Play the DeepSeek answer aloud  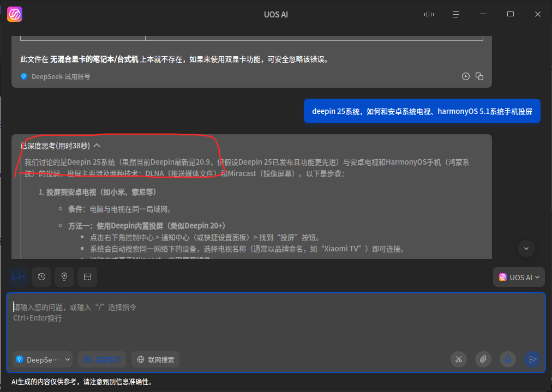coord(466,76)
